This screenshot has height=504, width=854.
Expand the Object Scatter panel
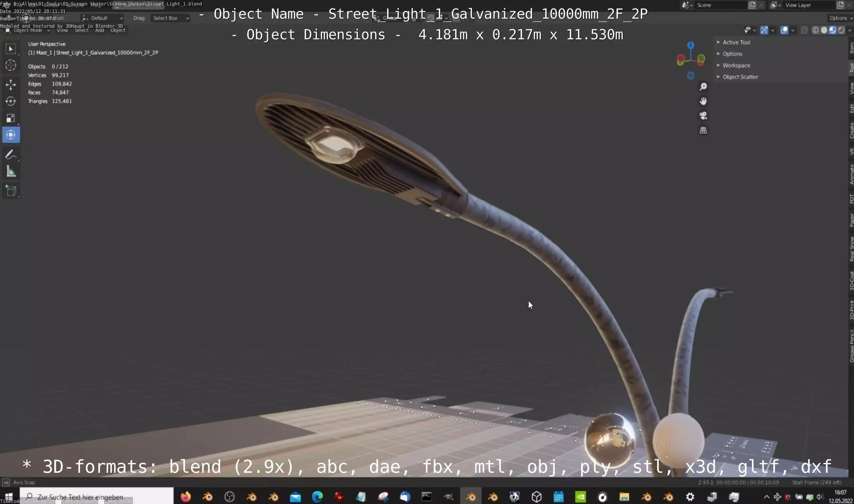point(740,77)
